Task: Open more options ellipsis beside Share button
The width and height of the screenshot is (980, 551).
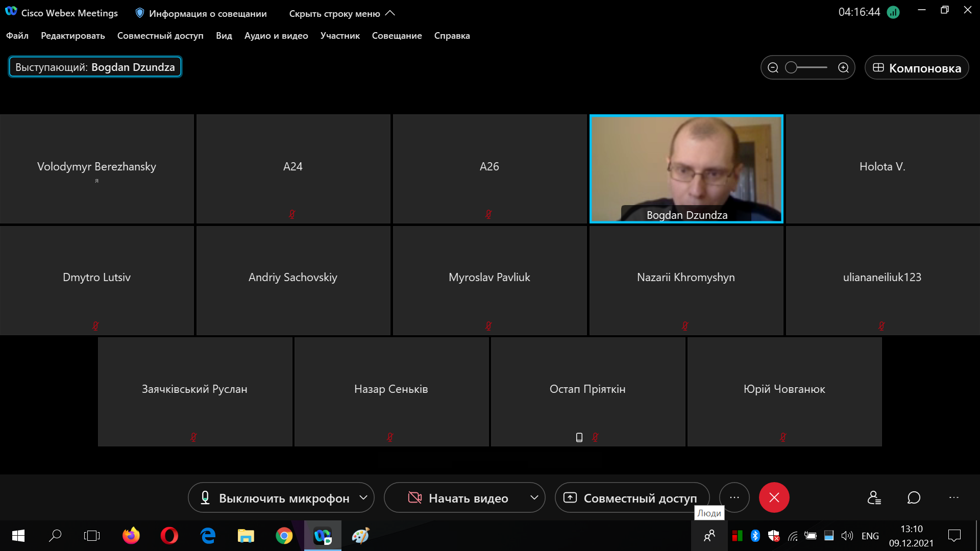Action: point(734,497)
